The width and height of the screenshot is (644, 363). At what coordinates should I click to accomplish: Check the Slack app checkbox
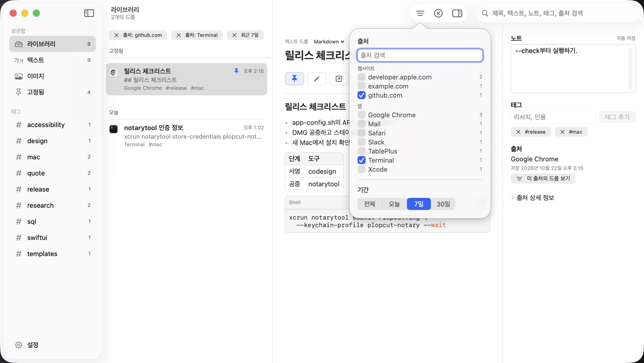361,142
